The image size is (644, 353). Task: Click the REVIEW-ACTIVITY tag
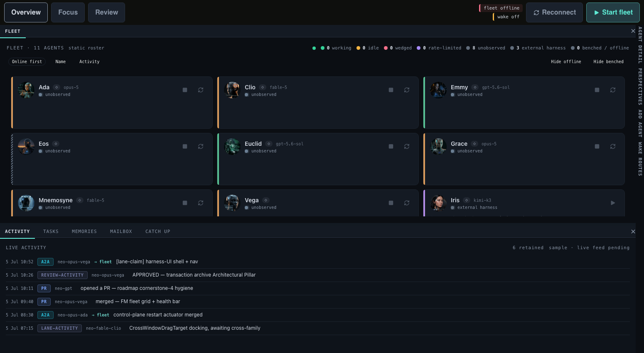tap(62, 275)
